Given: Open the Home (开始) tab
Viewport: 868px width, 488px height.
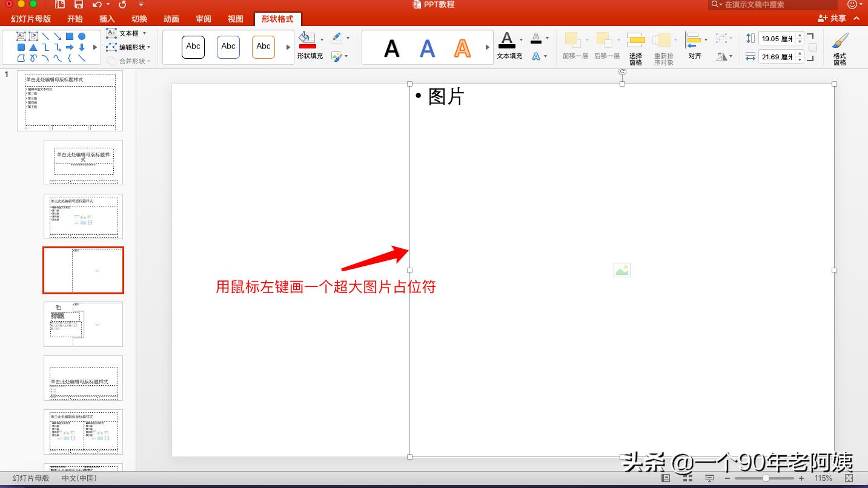Looking at the screenshot, I should [x=75, y=19].
